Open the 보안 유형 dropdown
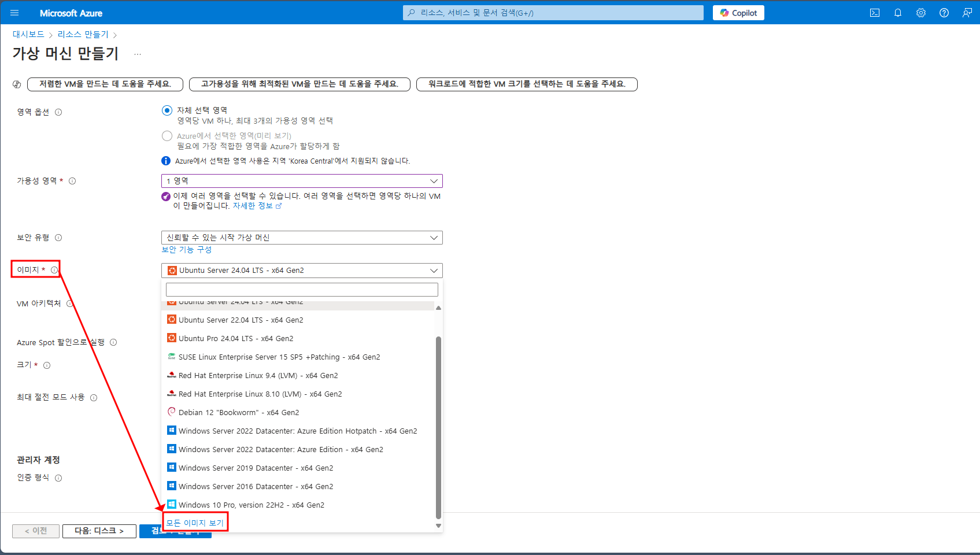Image resolution: width=980 pixels, height=555 pixels. [x=302, y=238]
